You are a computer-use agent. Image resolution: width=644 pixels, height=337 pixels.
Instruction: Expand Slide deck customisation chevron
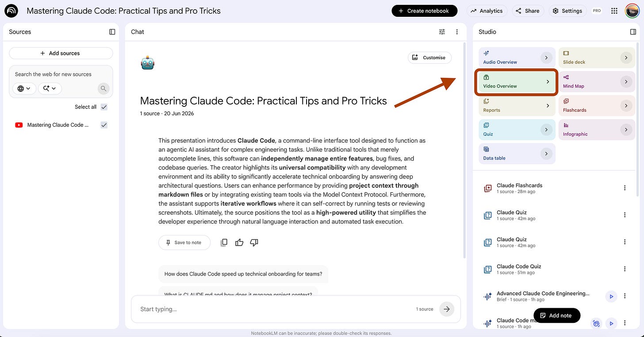pyautogui.click(x=626, y=57)
